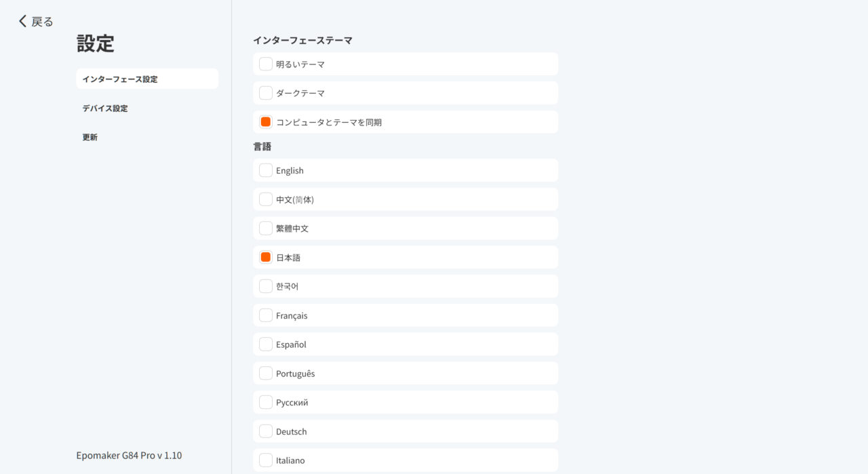Select Deutsch as interface language
868x474 pixels.
click(266, 431)
